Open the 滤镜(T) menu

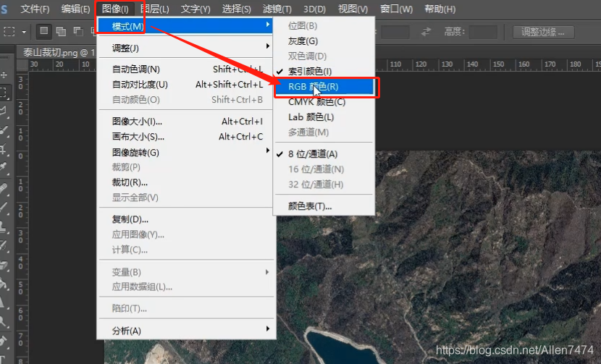tap(277, 9)
